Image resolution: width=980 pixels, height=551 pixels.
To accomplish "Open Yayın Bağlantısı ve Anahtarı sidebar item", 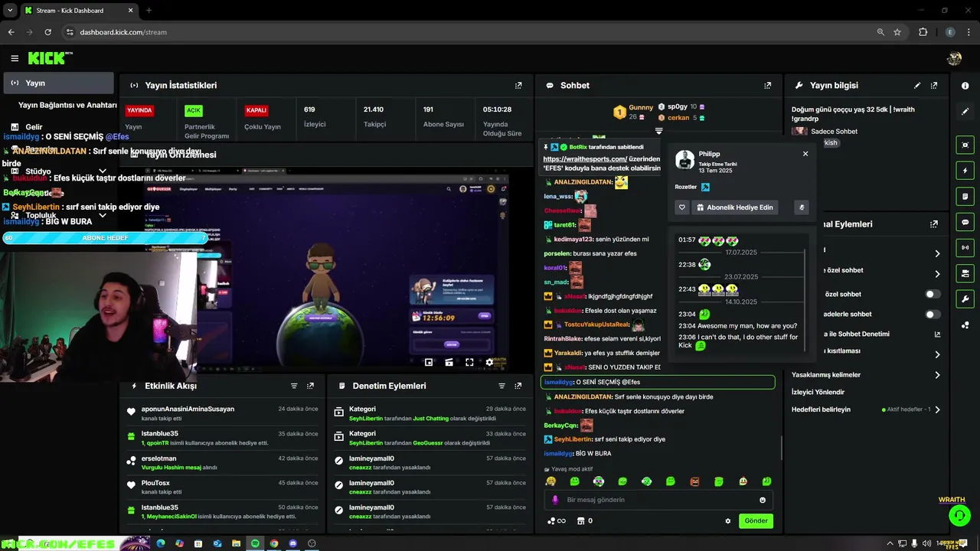I will coord(67,105).
